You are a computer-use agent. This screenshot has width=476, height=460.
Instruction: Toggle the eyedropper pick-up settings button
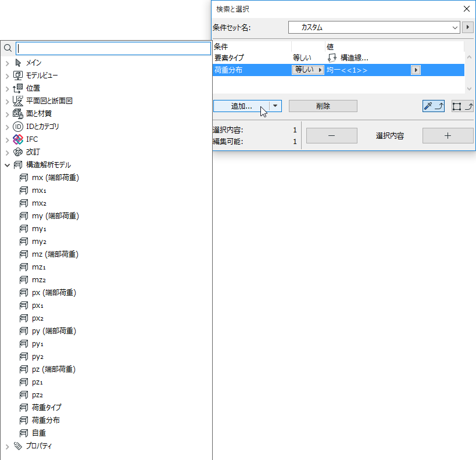(x=434, y=106)
